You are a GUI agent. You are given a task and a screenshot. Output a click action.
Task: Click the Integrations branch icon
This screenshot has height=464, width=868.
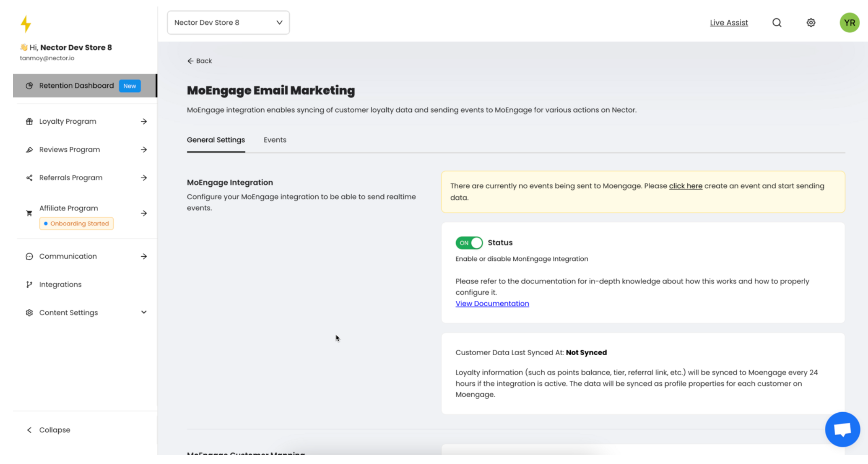(x=29, y=285)
